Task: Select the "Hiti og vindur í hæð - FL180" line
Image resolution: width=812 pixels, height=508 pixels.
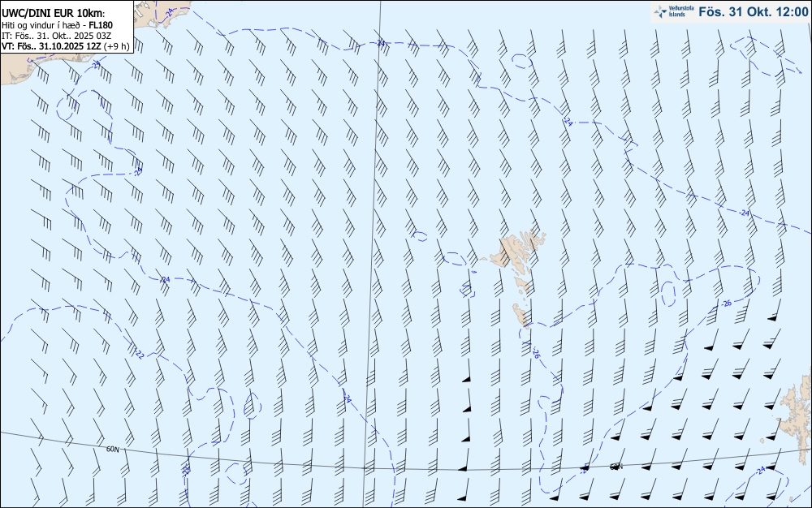Action: [x=58, y=25]
